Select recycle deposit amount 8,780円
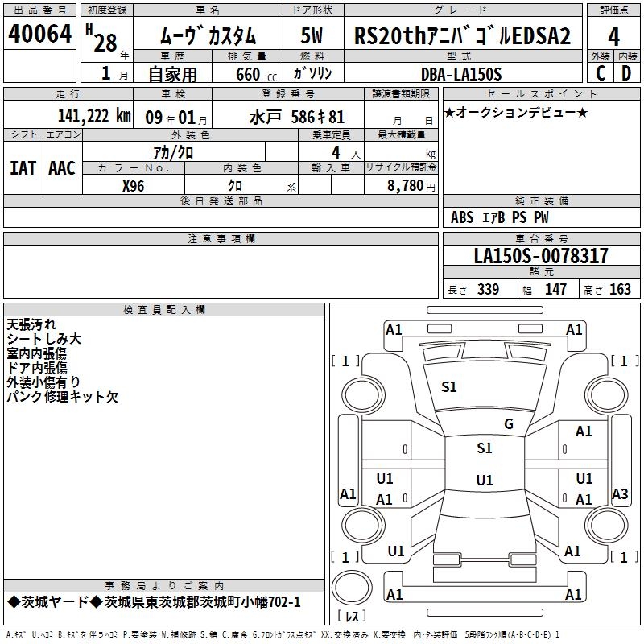 tap(411, 185)
